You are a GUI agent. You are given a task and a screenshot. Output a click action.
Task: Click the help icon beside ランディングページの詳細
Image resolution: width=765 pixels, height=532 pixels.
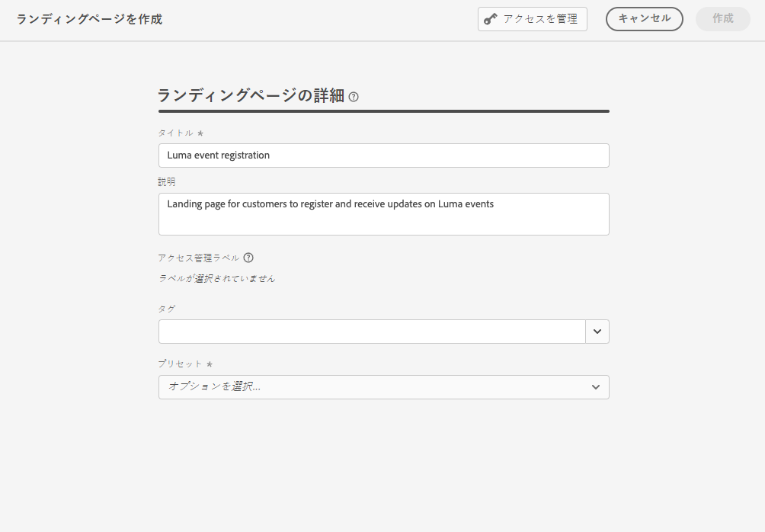coord(354,97)
